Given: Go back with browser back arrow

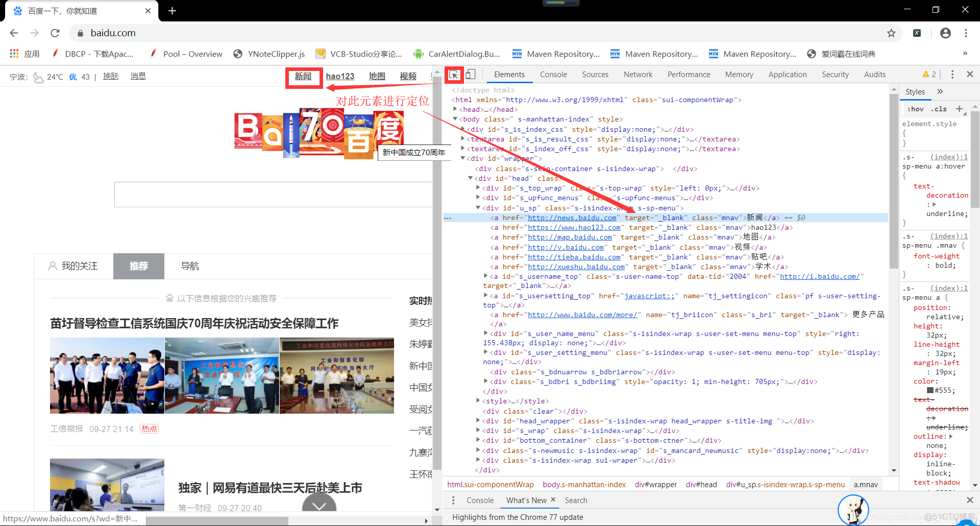Looking at the screenshot, I should point(14,33).
